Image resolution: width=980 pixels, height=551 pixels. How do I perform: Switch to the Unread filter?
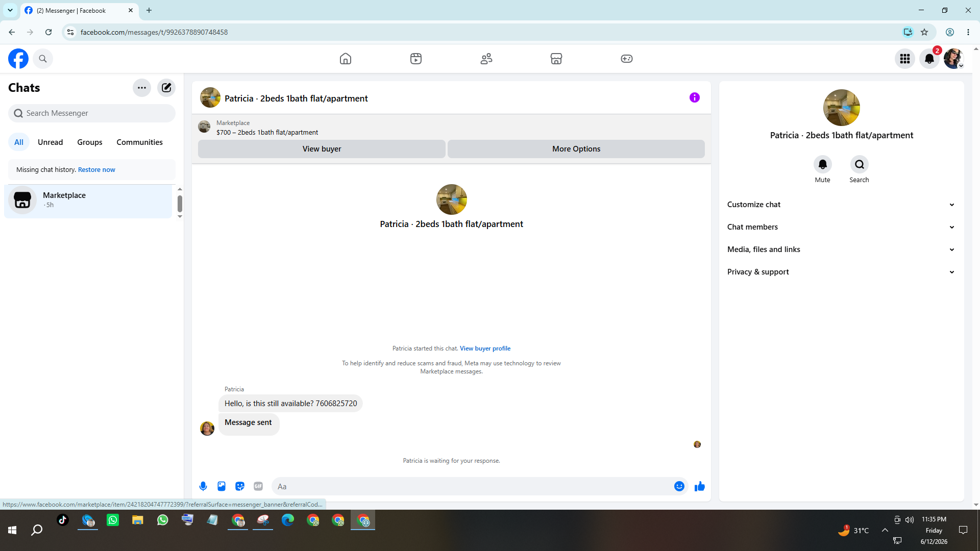click(x=50, y=142)
